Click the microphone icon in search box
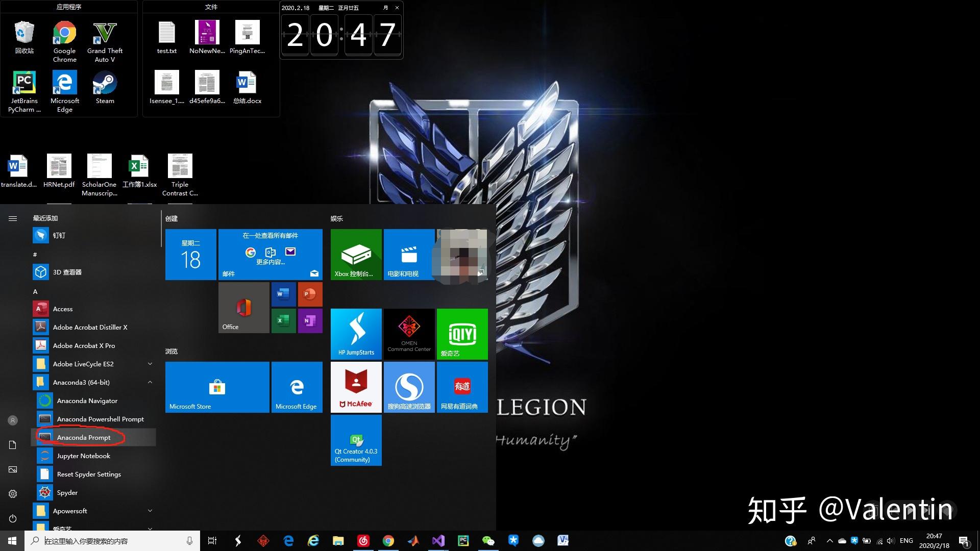 coord(189,541)
